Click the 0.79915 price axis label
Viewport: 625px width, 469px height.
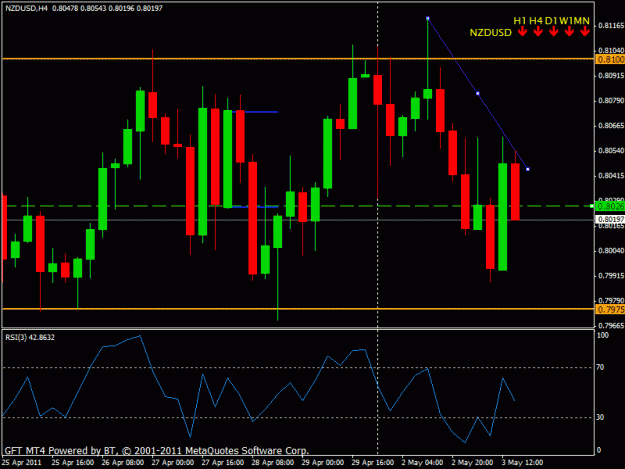pos(611,276)
